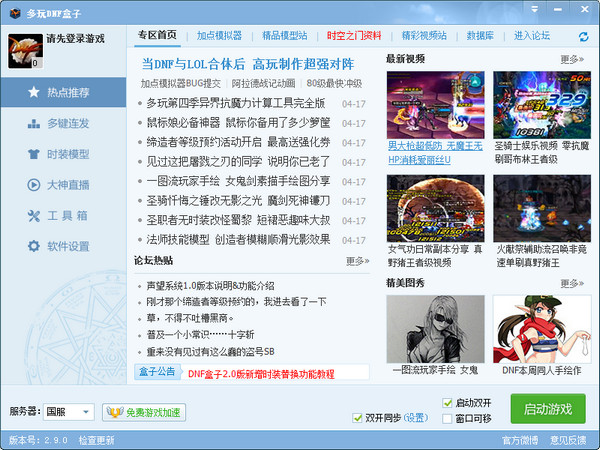
Task: Open announcement DNF盒子2.0版新增时装替换功能教程
Action: (261, 374)
